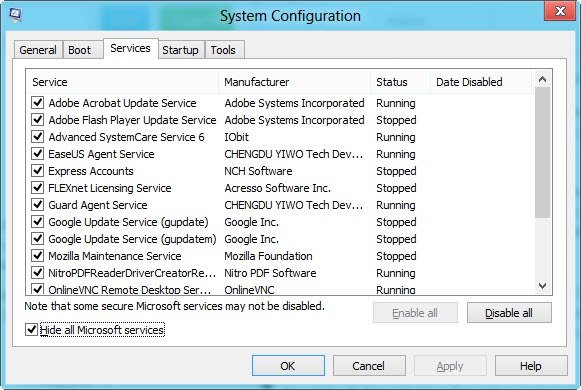Select the Express Accounts service name

(91, 171)
